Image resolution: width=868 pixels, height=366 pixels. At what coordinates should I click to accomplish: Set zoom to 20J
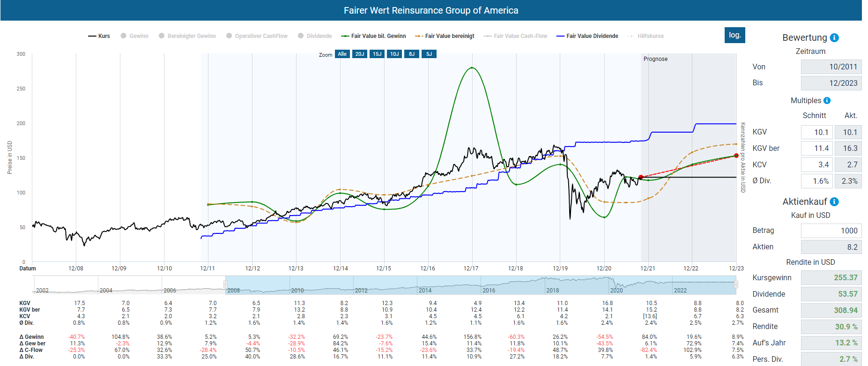(x=360, y=54)
